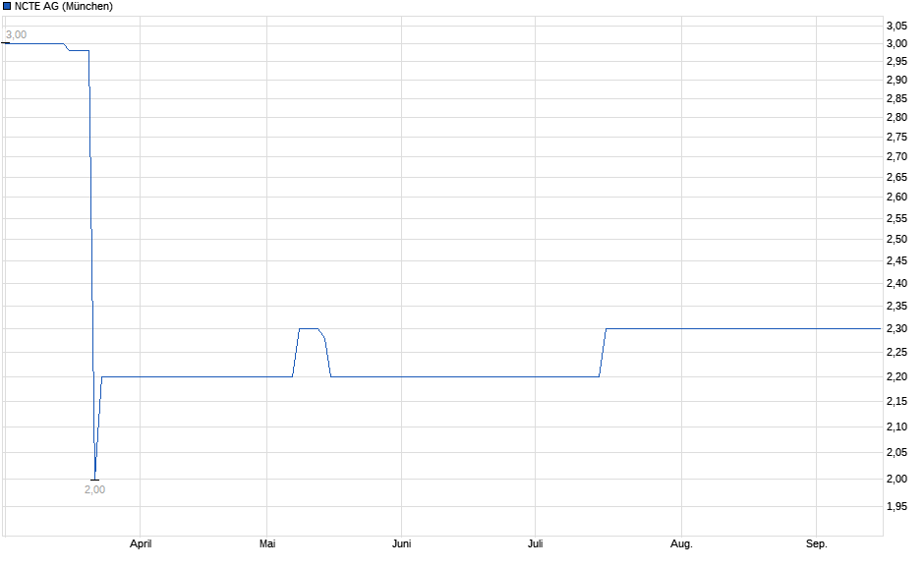Click the Juli x-axis label
The image size is (924, 569).
pos(535,543)
